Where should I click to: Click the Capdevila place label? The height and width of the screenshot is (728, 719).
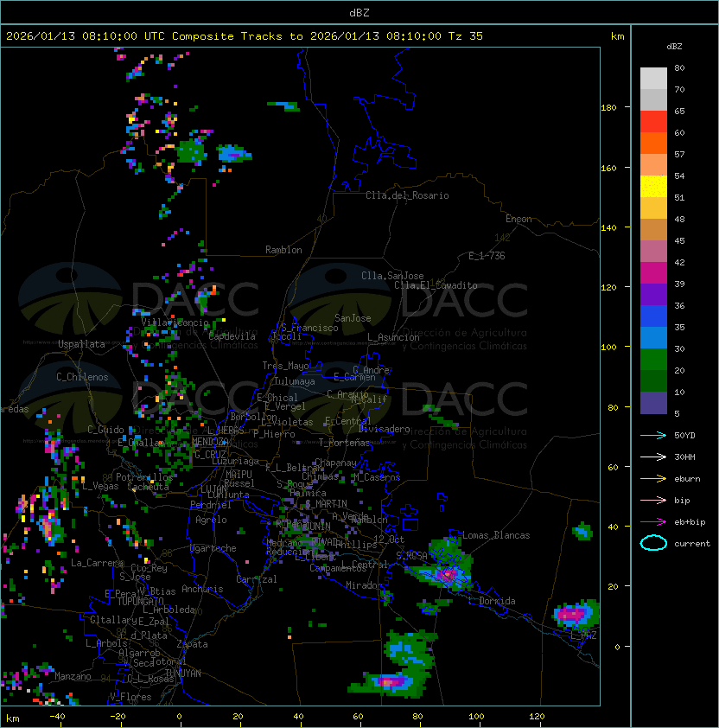(x=232, y=336)
